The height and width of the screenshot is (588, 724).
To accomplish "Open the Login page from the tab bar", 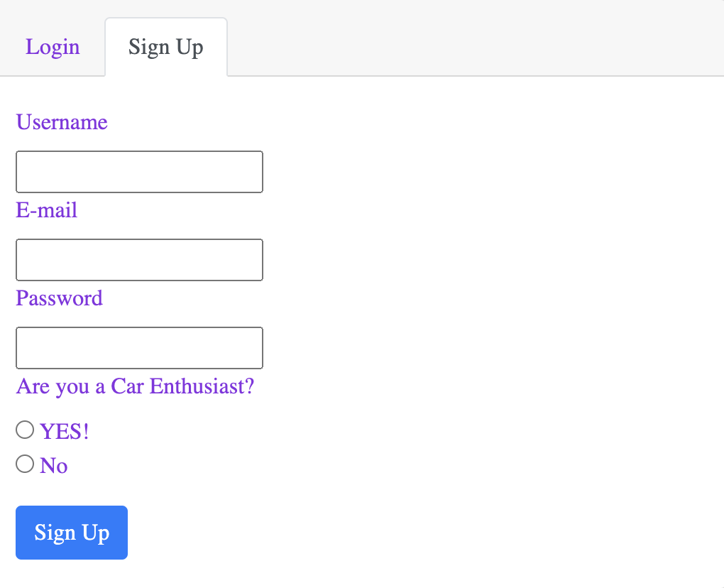I will point(53,47).
